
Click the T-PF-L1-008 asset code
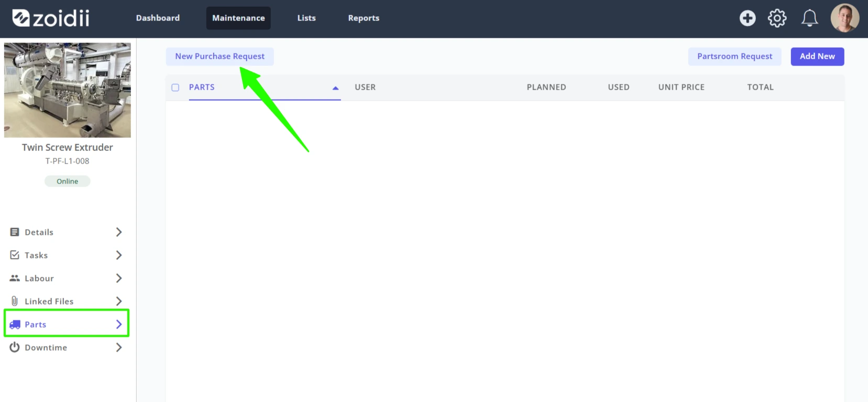click(x=68, y=161)
